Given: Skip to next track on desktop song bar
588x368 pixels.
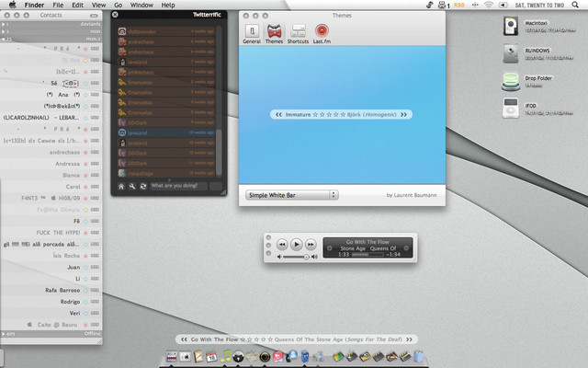Looking at the screenshot, I should [409, 339].
